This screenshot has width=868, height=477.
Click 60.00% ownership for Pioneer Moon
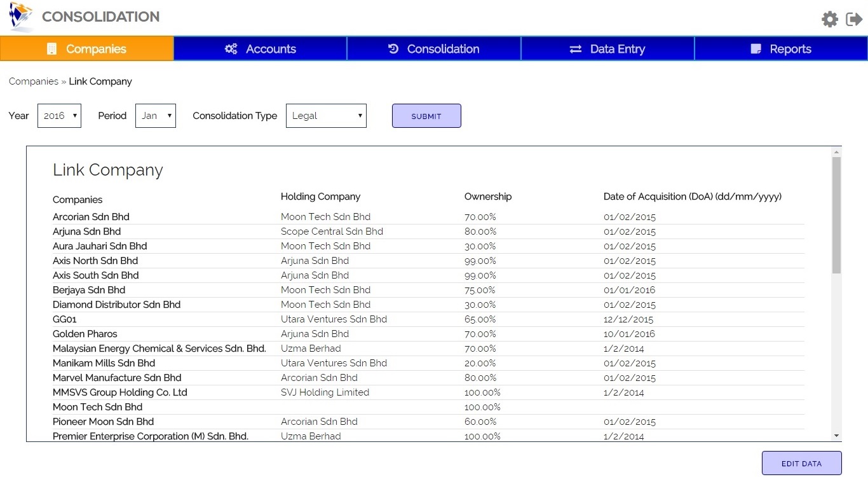click(480, 422)
